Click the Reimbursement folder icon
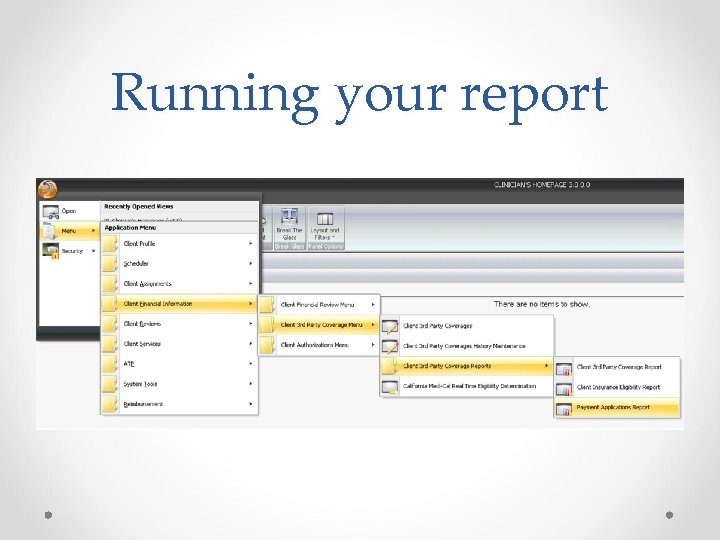 coord(110,404)
